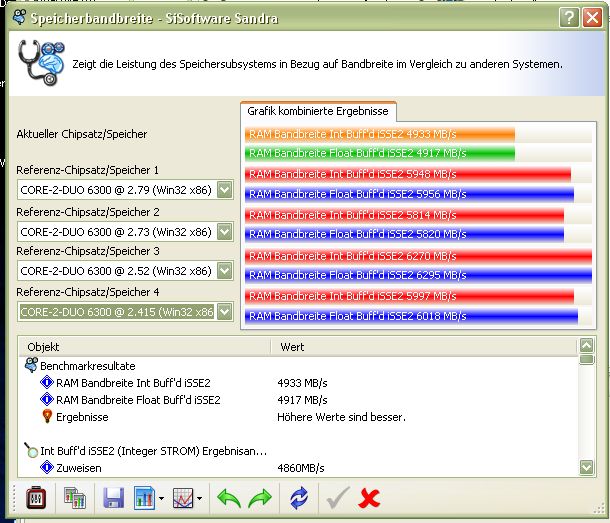Click the module description text

click(317, 64)
